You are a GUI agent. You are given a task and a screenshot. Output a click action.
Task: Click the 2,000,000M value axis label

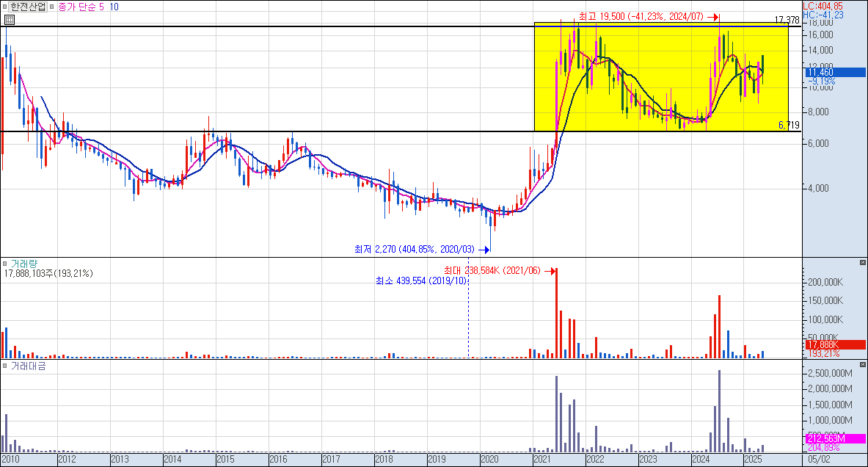[x=831, y=389]
